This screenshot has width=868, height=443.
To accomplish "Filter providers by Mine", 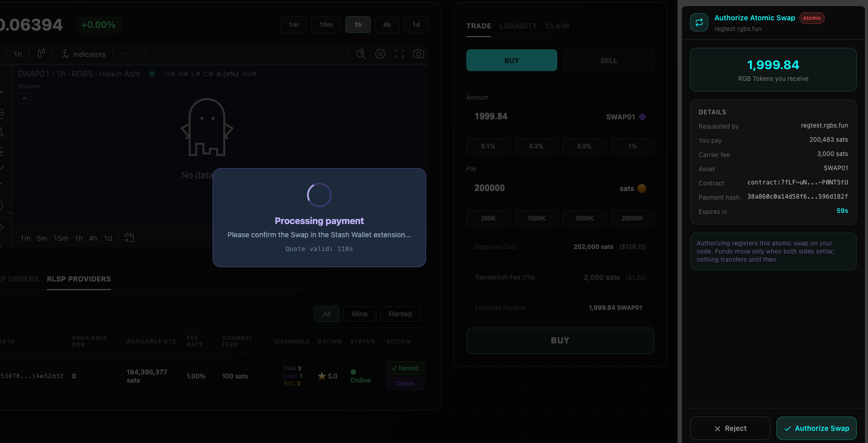I will point(360,314).
